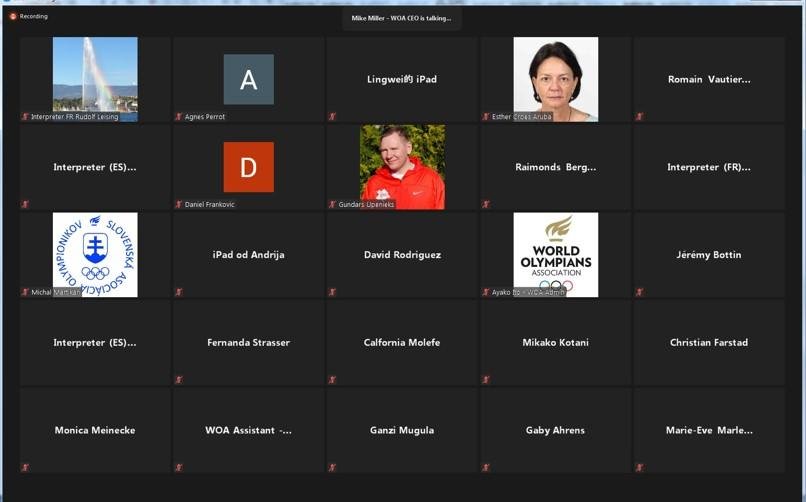Select David Rodriguez's video tile
The image size is (806, 502).
402,255
